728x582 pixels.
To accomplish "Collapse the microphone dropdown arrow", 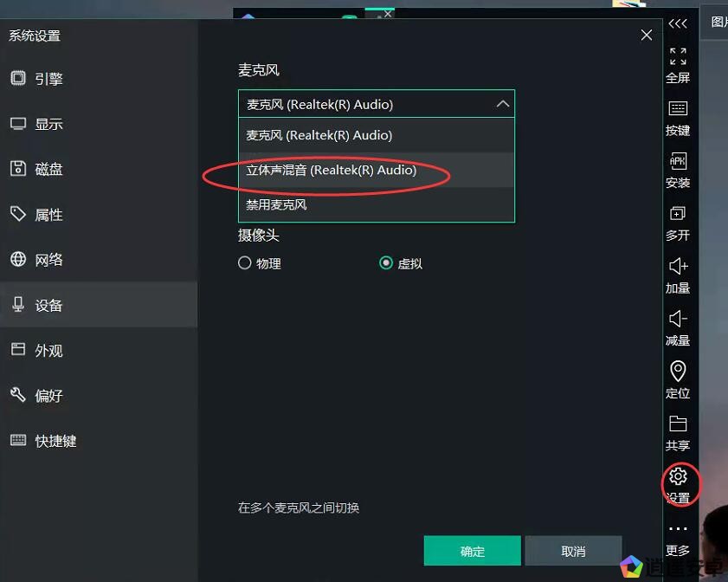I will click(502, 104).
